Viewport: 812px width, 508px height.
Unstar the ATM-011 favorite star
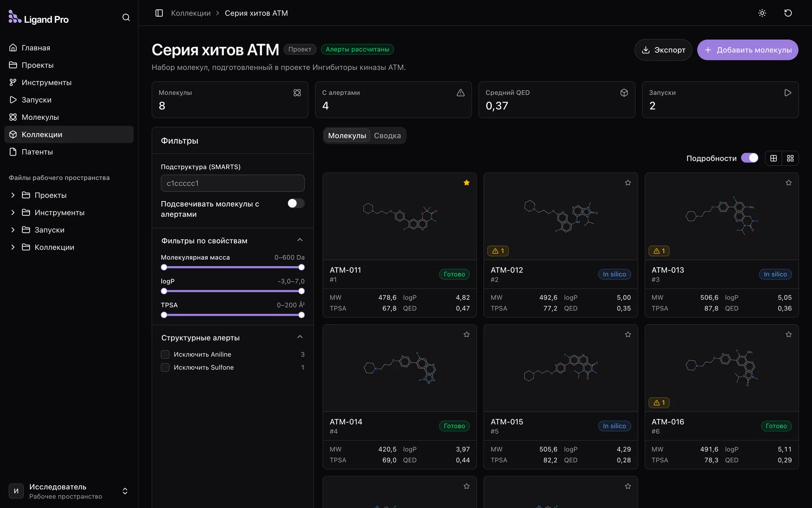pyautogui.click(x=466, y=183)
